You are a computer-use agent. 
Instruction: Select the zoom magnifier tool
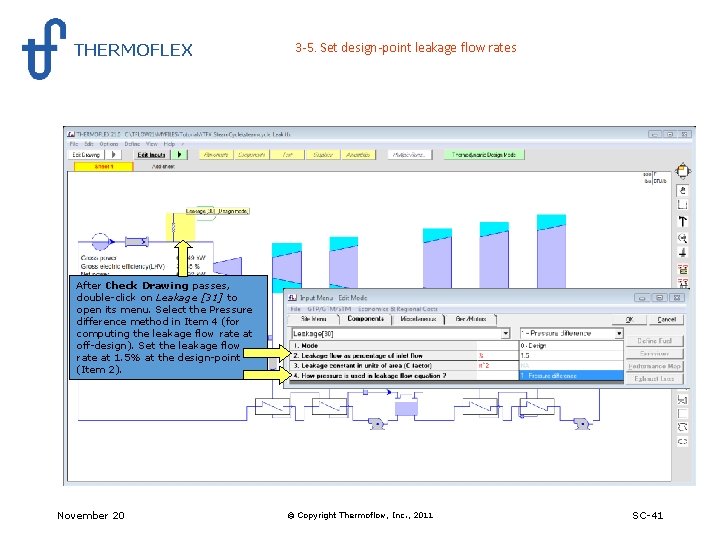pos(682,238)
